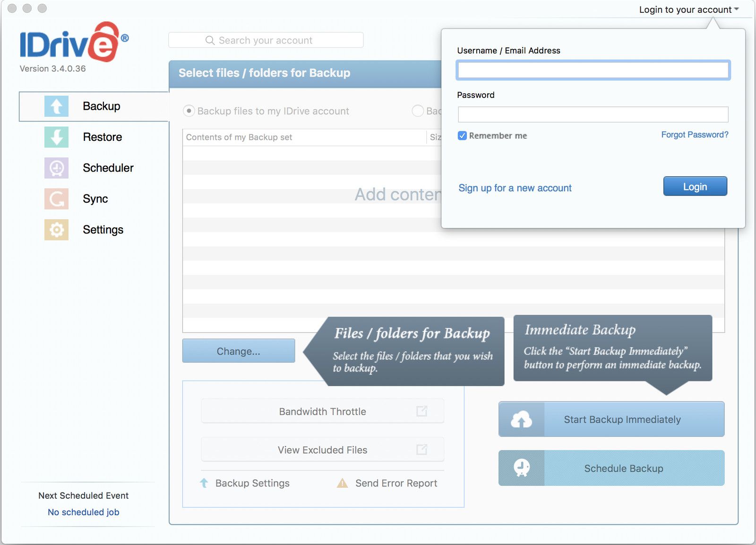This screenshot has width=756, height=545.
Task: Open the Bandwidth Throttle popup
Action: [x=322, y=411]
